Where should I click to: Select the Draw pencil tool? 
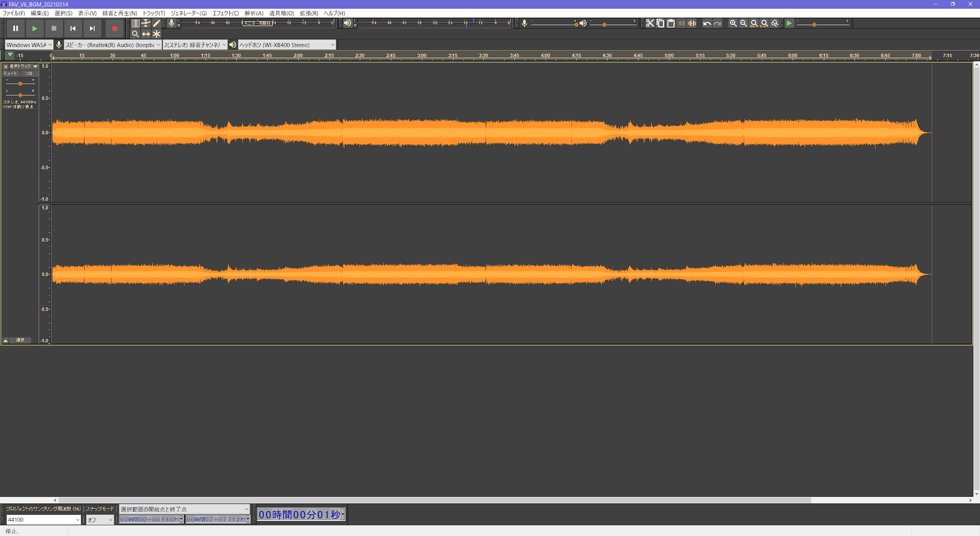click(156, 23)
